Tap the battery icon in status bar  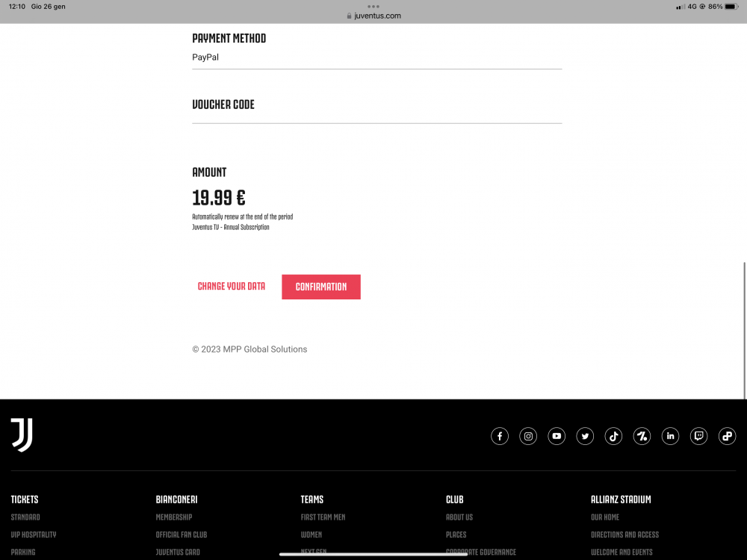click(732, 7)
